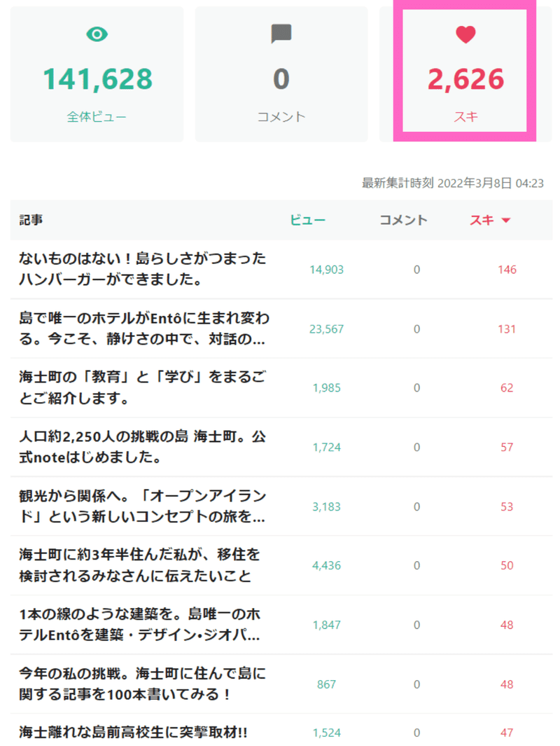Viewport: 560px width, 746px height.
Task: Select the 0 コメント summary card
Action: (281, 74)
